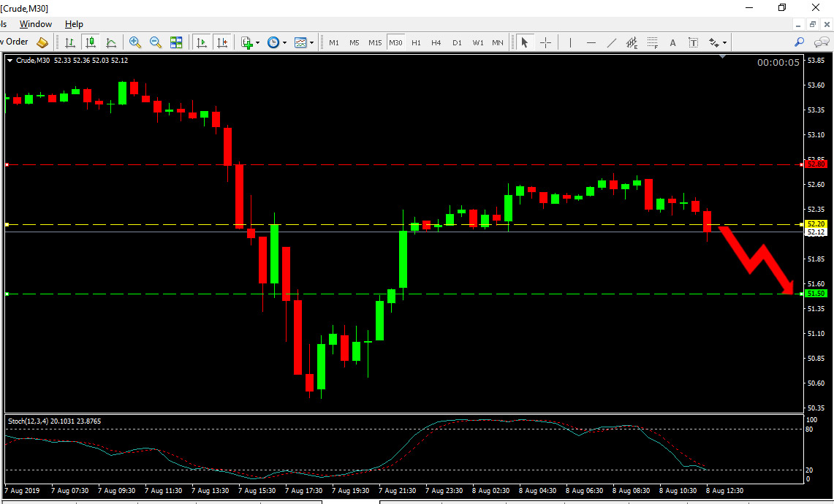Select the text tool (A)
Viewport: 834px width, 504px height.
tap(673, 42)
